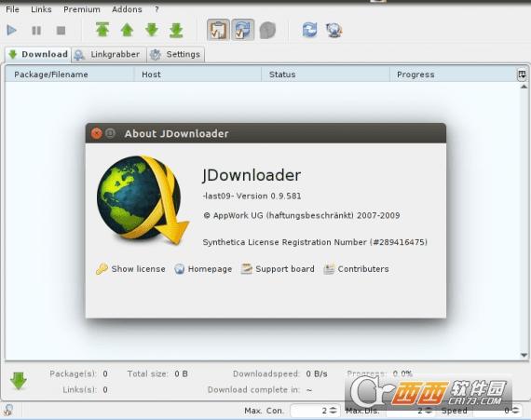Click the update globe toolbar icon
531x420 pixels.
tap(334, 30)
